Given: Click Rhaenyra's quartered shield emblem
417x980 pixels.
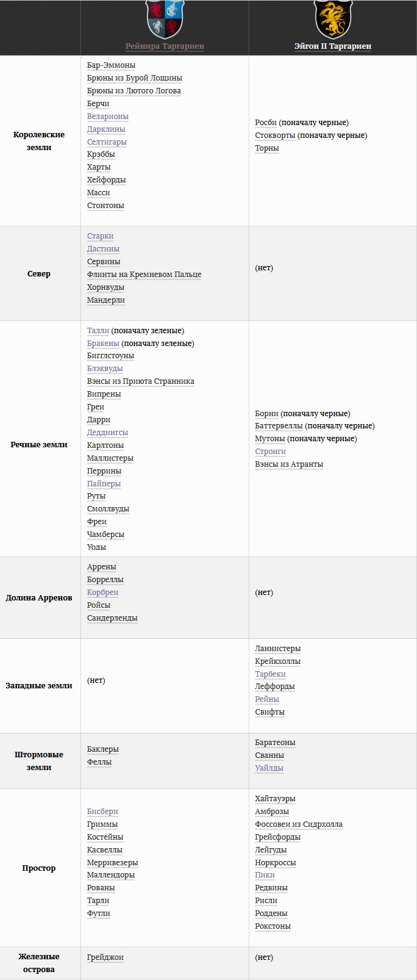Looking at the screenshot, I should pyautogui.click(x=165, y=20).
